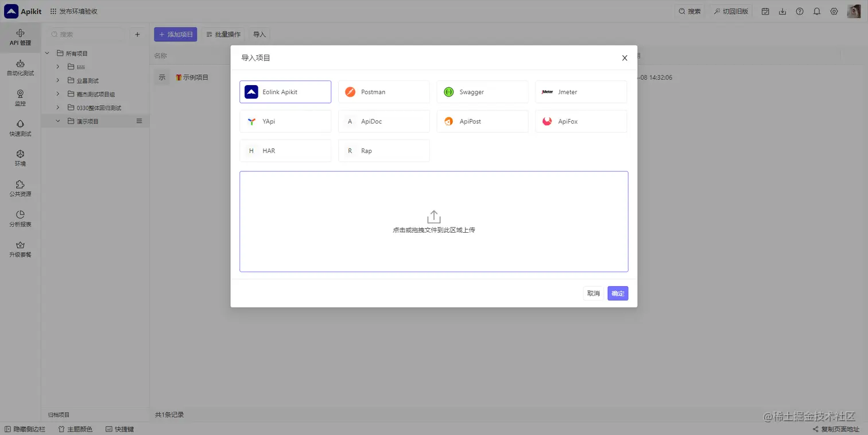Image resolution: width=868 pixels, height=435 pixels.
Task: Click global 搜索 button in header
Action: 689,11
